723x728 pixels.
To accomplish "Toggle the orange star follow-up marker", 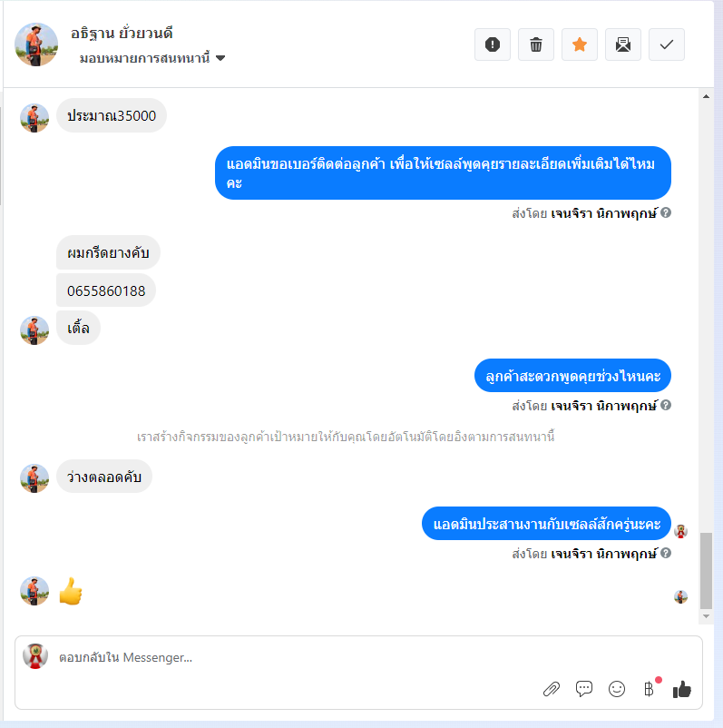I will click(x=580, y=44).
